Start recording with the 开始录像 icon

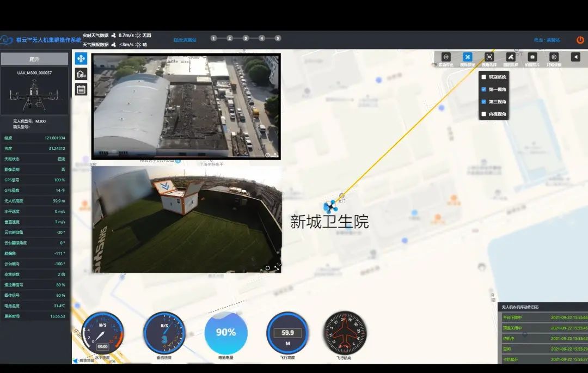click(554, 57)
